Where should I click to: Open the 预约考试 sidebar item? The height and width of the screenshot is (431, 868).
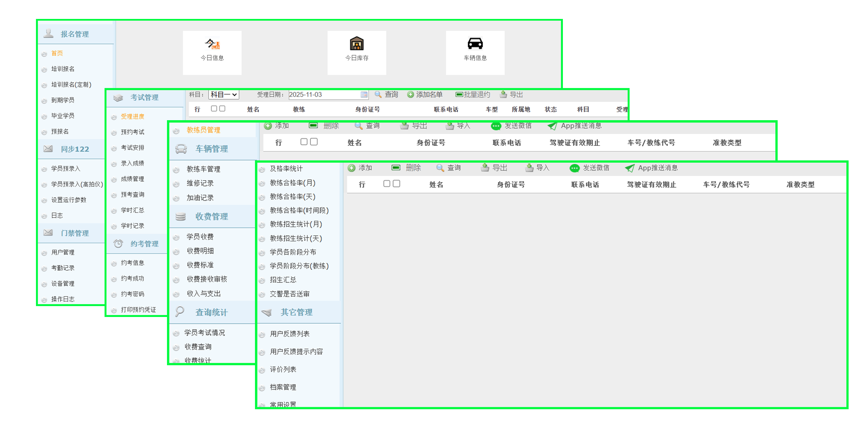[x=132, y=132]
